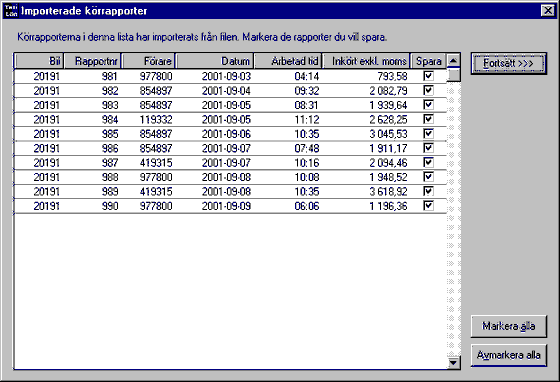560x382 pixels.
Task: Click Bil 20191 in row 985
Action: [x=46, y=134]
